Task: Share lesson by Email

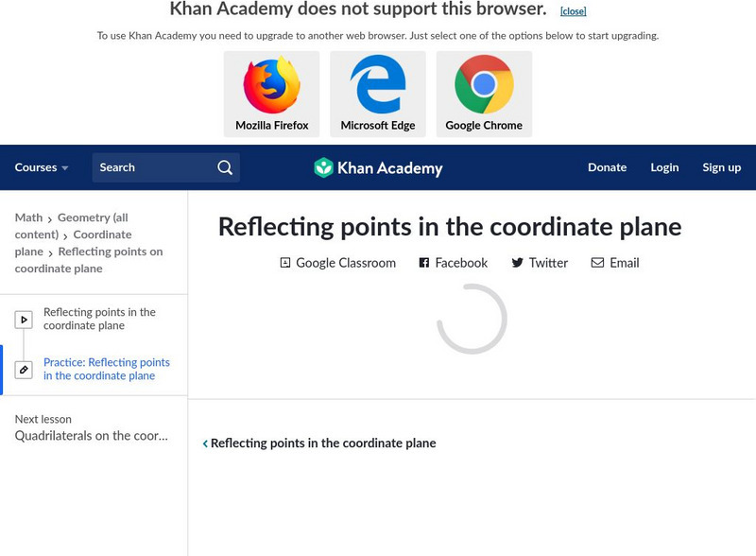Action: [x=597, y=263]
